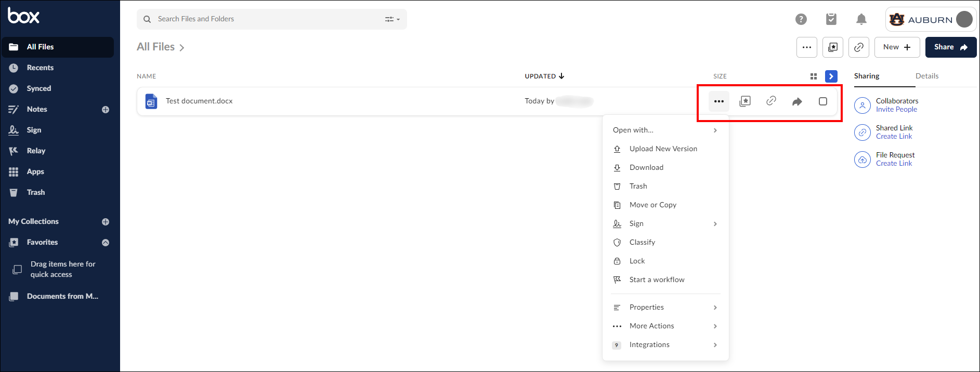Copy shared link for Test document.docx row

coord(771,101)
